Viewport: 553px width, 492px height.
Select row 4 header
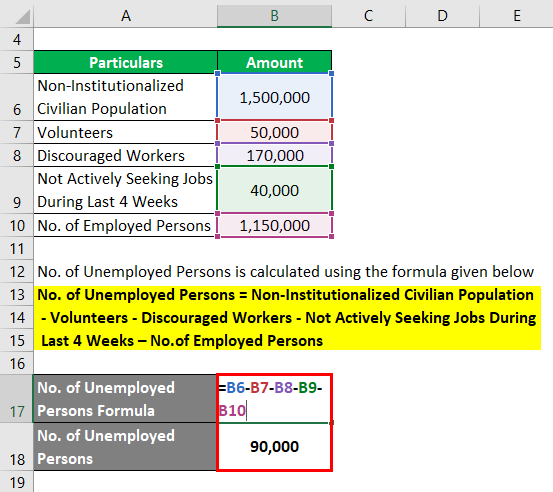[x=17, y=39]
